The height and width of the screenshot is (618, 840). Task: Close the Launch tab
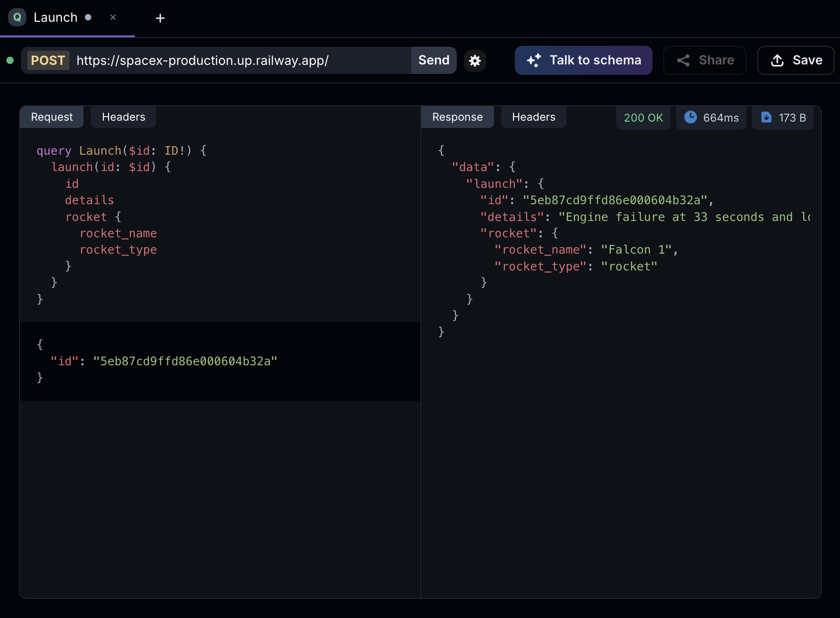113,18
